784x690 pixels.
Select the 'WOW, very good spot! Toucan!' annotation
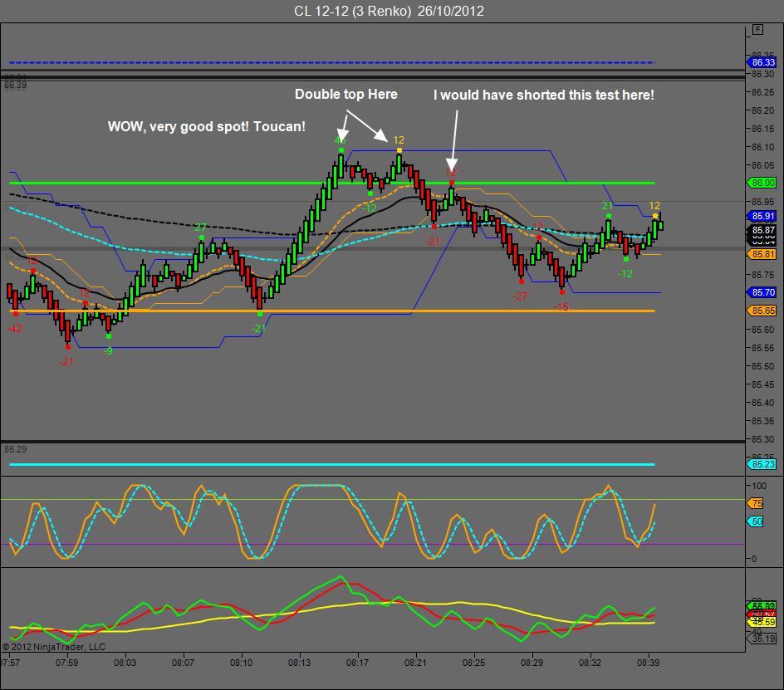coord(207,126)
